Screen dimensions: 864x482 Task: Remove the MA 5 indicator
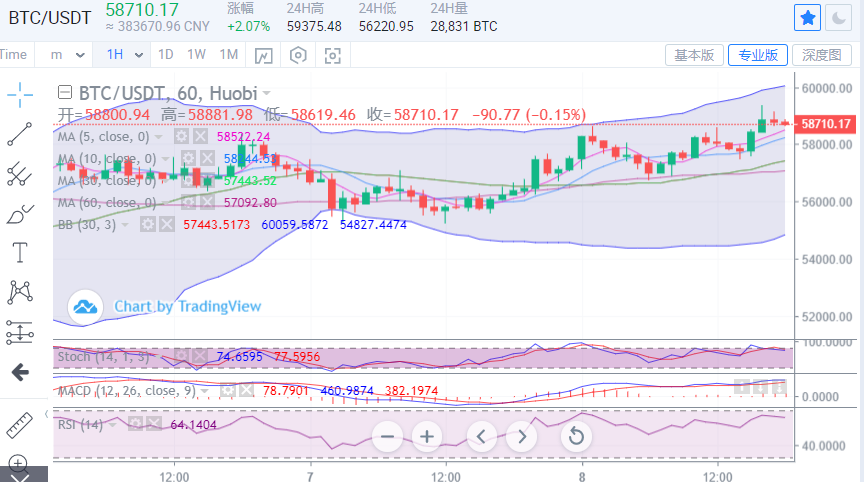pyautogui.click(x=200, y=136)
